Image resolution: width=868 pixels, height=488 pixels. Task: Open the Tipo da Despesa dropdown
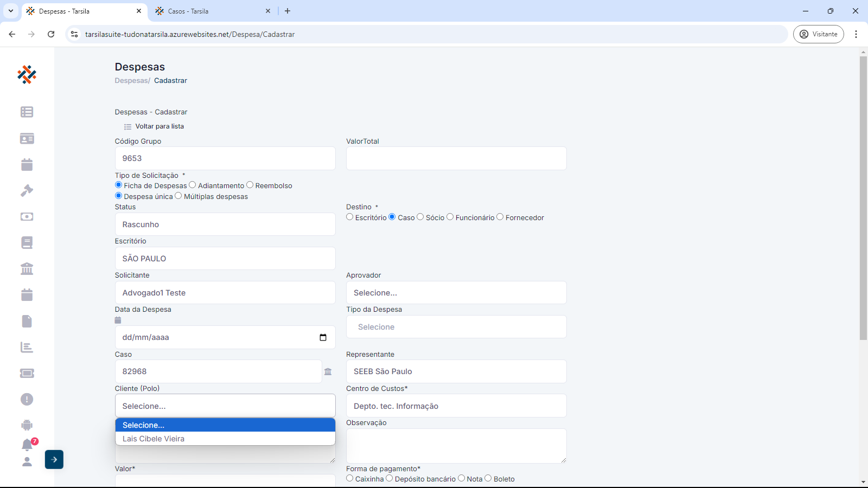(x=456, y=327)
